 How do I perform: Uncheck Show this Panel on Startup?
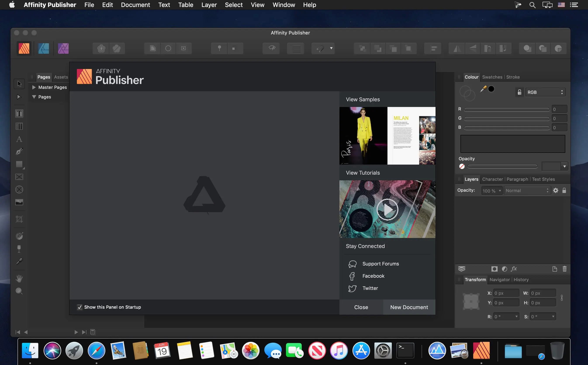pos(80,307)
